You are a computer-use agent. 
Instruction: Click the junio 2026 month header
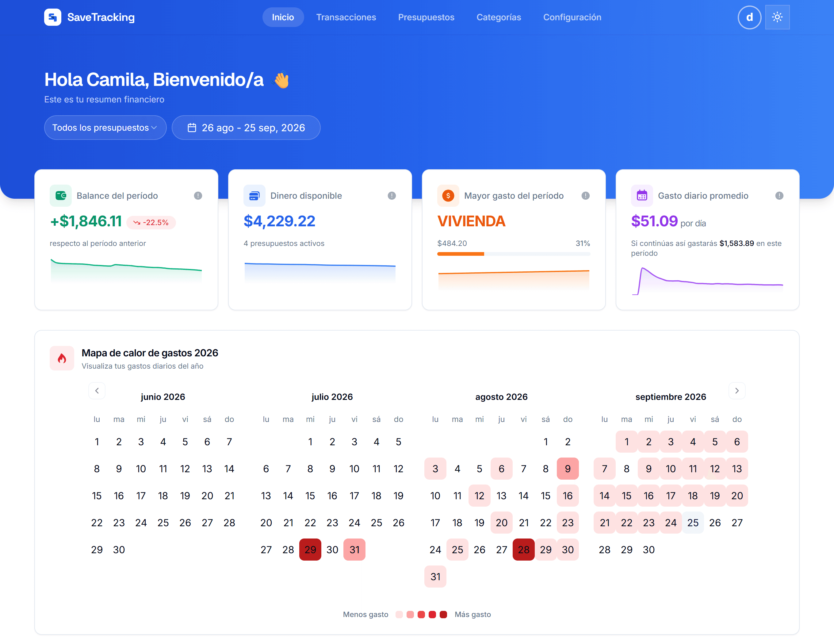pyautogui.click(x=163, y=397)
